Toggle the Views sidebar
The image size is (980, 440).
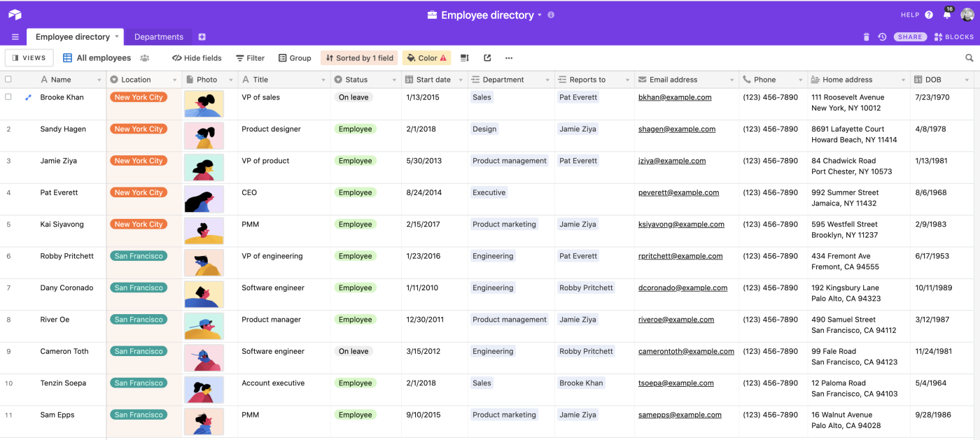[x=29, y=58]
